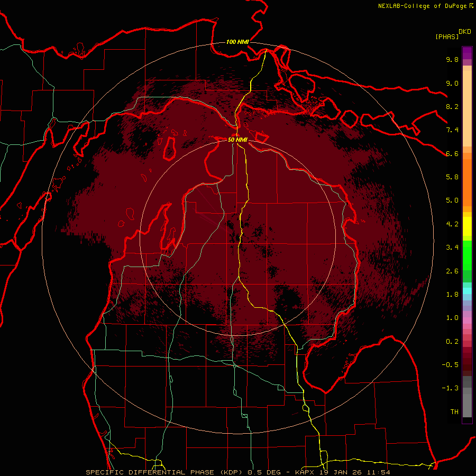Click the yellow segment of the color bar
476x476 pixels.
coord(467,226)
